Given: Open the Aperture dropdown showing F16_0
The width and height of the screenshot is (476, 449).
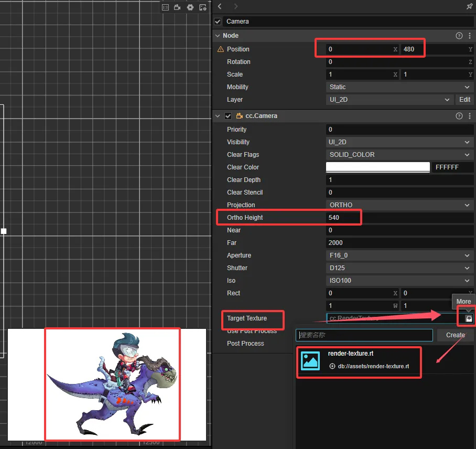Looking at the screenshot, I should click(x=399, y=255).
